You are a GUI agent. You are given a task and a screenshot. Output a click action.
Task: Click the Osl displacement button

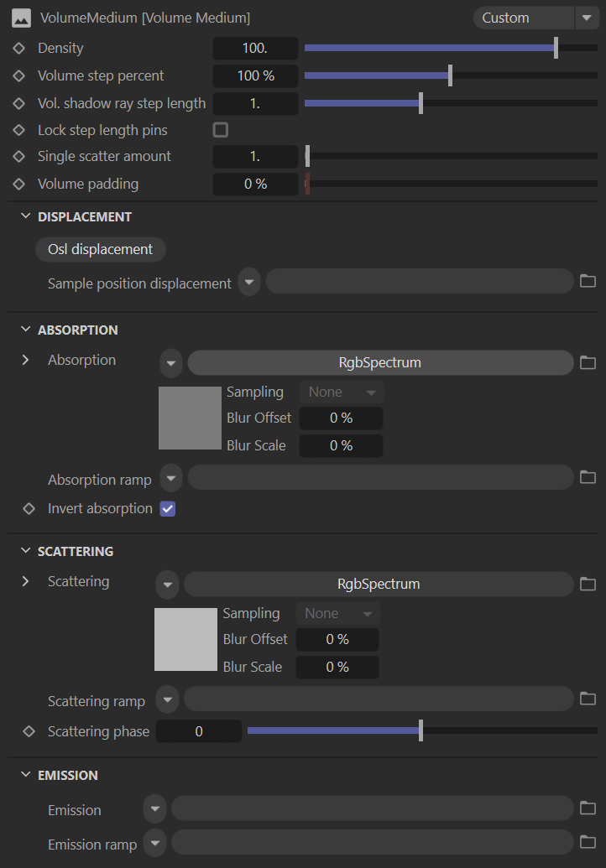[x=100, y=249]
